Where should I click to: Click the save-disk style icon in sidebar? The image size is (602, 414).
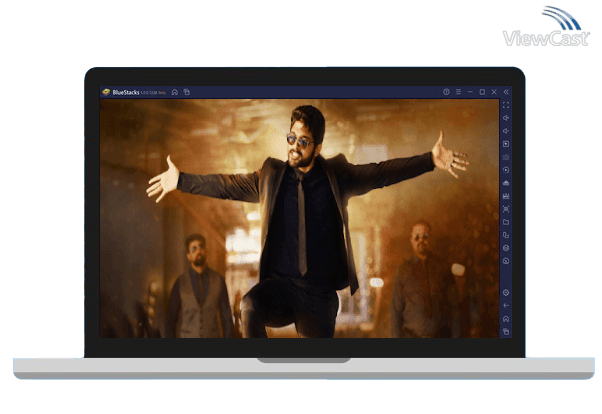(506, 196)
